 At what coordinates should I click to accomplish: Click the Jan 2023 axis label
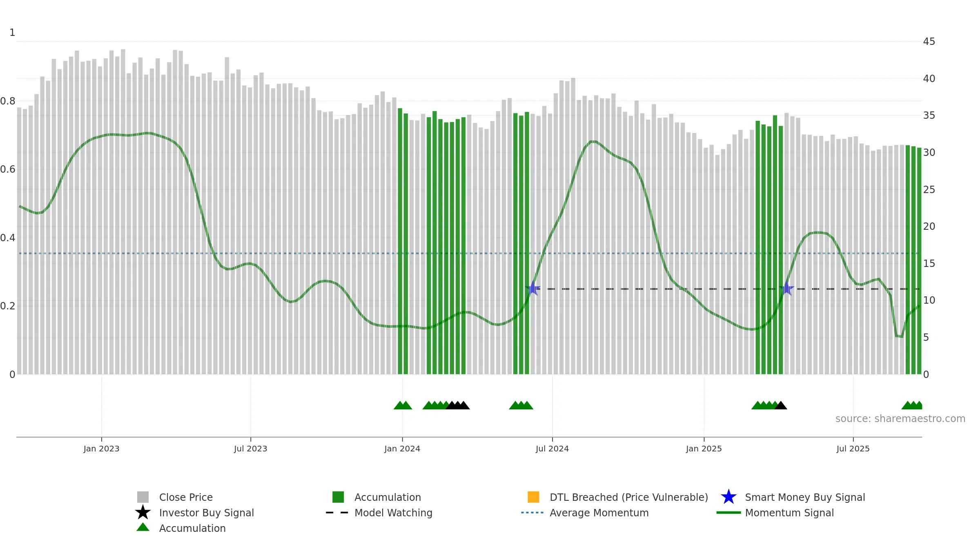pos(101,449)
